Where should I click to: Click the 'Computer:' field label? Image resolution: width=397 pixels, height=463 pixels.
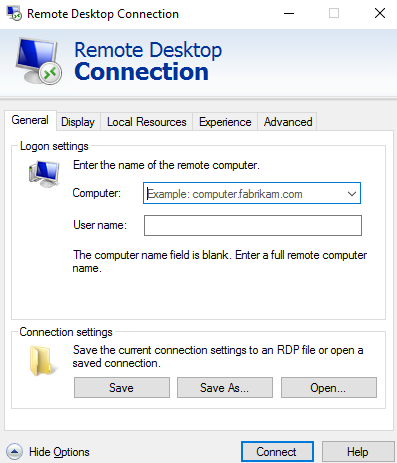pyautogui.click(x=97, y=193)
